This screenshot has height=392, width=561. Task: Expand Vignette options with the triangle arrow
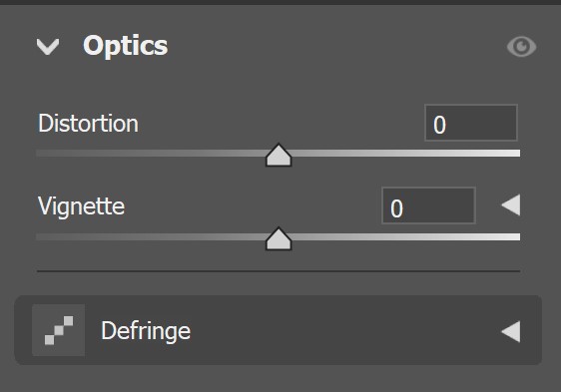pos(511,204)
